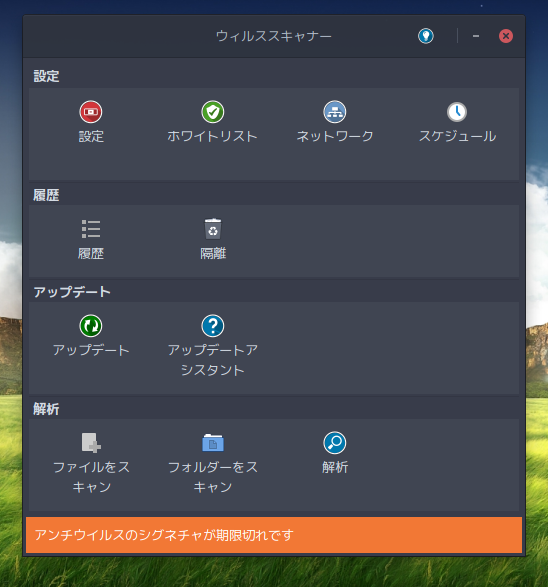Click the フォルダーをスキャン text label
This screenshot has height=587, width=548.
(x=213, y=477)
